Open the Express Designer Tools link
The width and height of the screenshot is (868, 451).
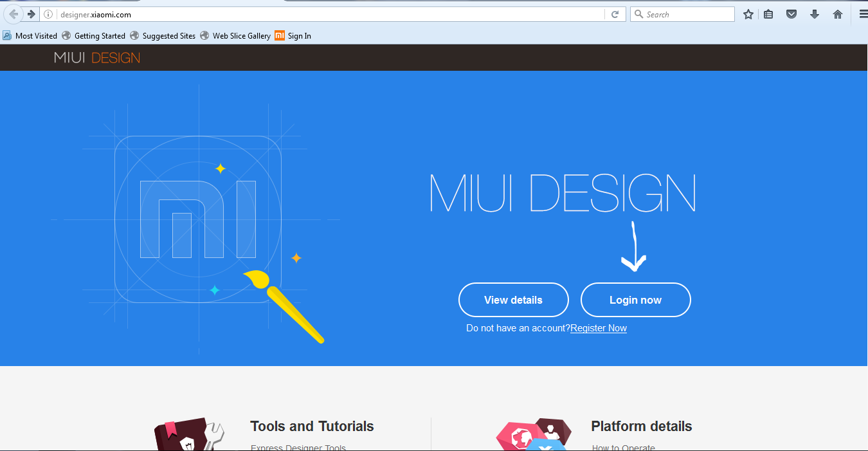click(298, 446)
